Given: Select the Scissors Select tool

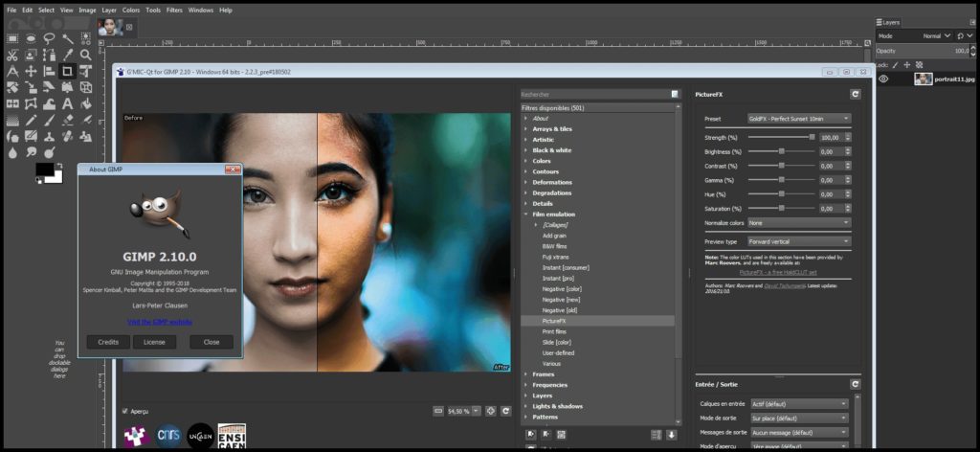Looking at the screenshot, I should [x=12, y=55].
